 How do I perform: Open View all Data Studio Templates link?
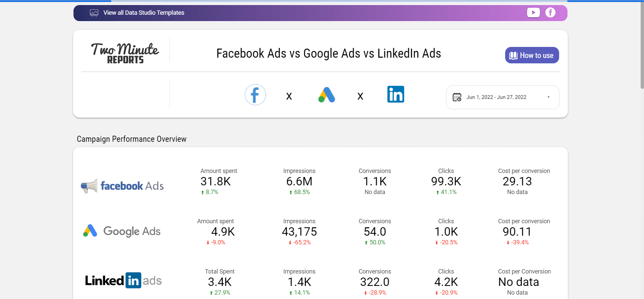tap(144, 13)
